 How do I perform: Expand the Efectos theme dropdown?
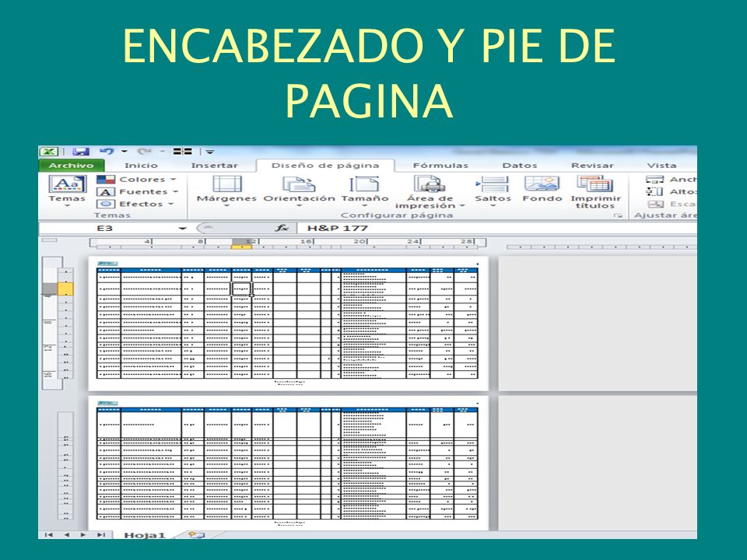pos(135,204)
